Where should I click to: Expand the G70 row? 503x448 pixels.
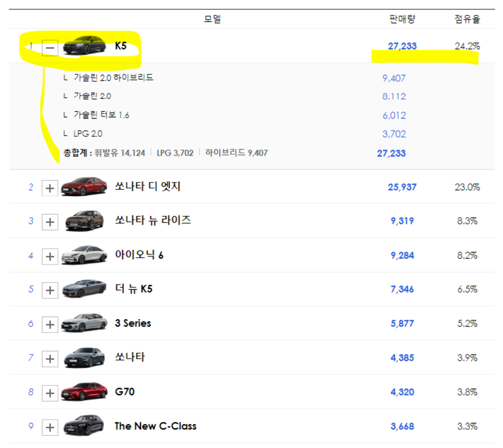point(50,393)
